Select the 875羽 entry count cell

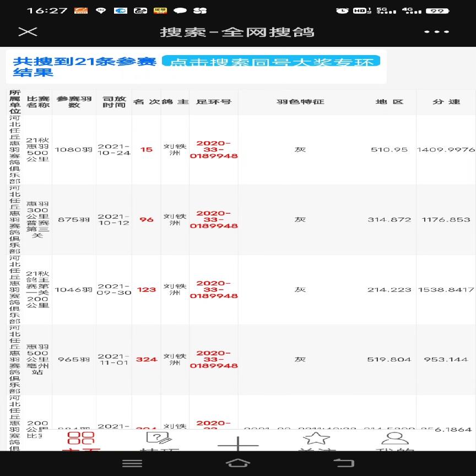tap(74, 219)
